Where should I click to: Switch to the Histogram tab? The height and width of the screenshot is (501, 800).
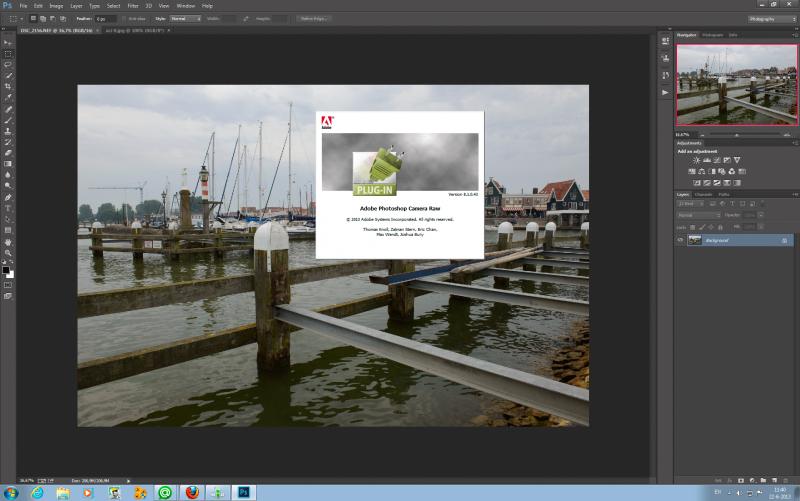click(x=712, y=35)
